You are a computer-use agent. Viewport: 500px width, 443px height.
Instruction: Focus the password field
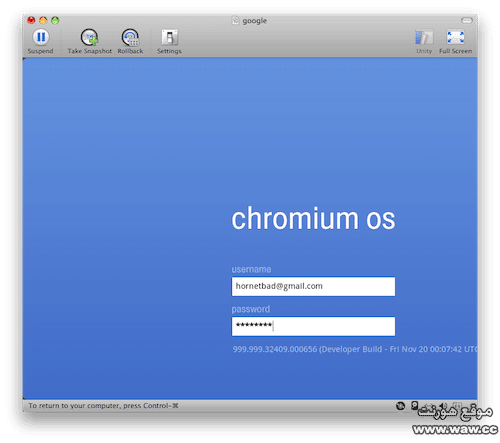coord(313,326)
